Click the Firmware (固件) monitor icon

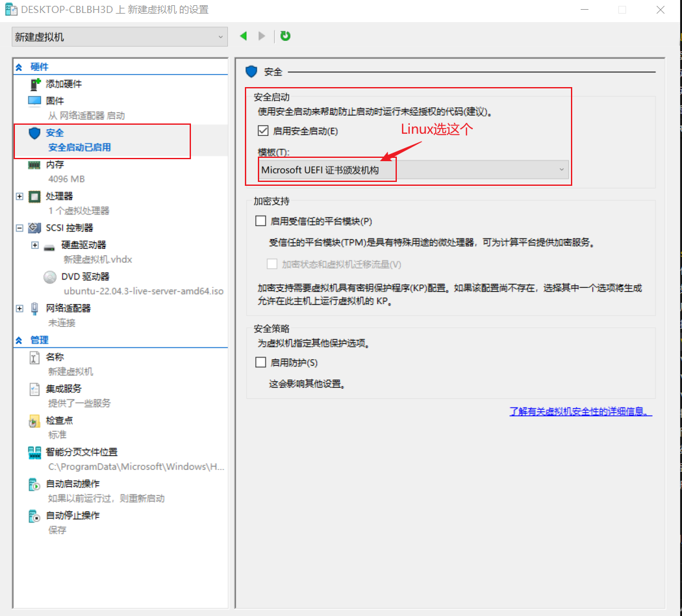(34, 101)
